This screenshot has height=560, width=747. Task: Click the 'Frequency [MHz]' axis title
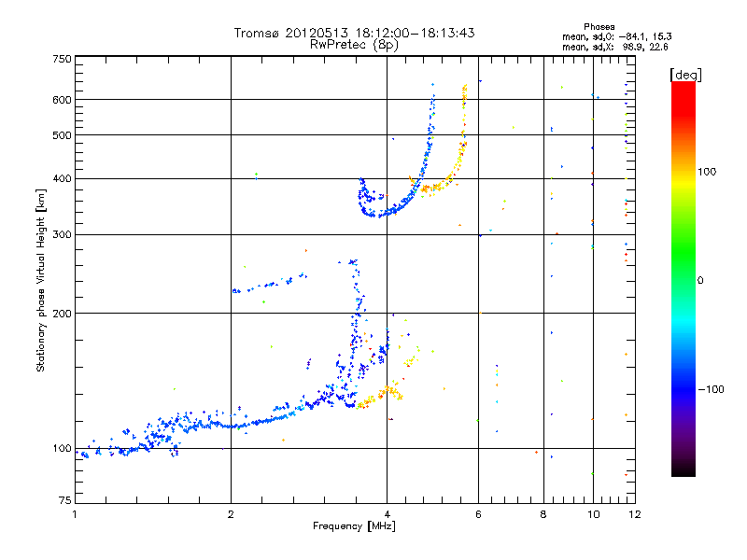[354, 526]
